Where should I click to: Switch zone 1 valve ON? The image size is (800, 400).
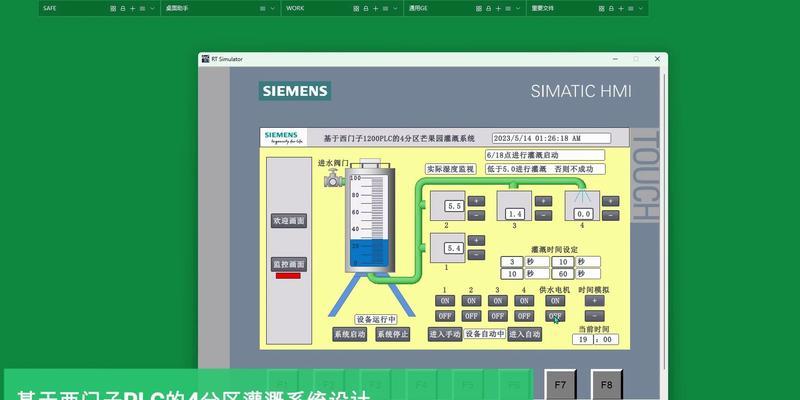445,301
